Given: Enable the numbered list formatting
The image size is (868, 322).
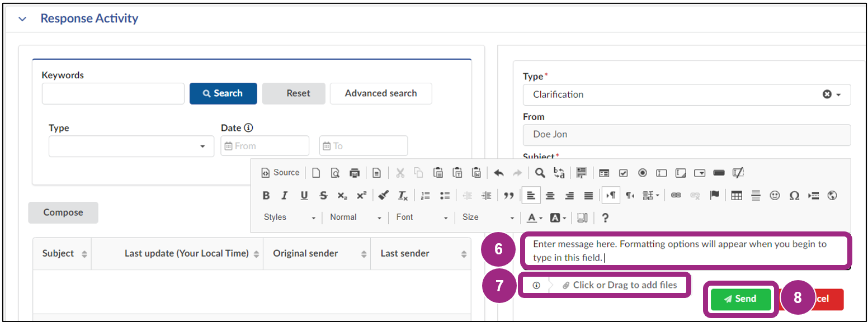Looking at the screenshot, I should [x=426, y=195].
